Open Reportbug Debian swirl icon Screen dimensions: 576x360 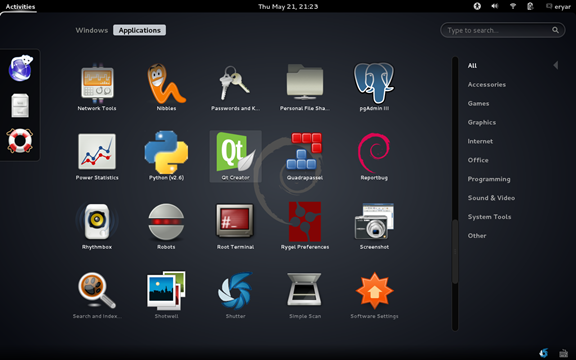pyautogui.click(x=374, y=156)
